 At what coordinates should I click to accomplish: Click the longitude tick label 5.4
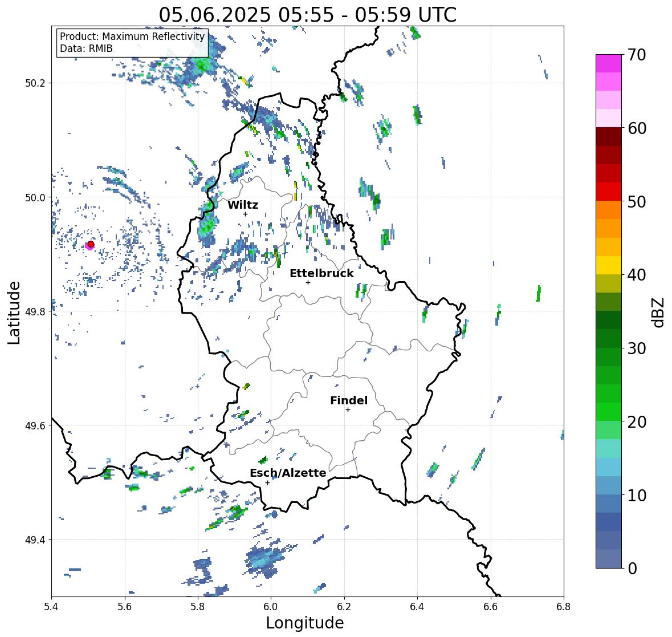51,607
